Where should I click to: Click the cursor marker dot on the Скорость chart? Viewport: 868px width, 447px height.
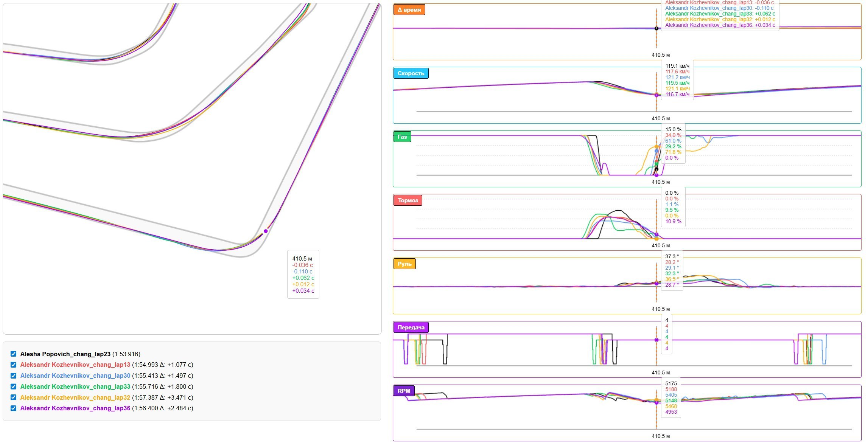click(656, 95)
